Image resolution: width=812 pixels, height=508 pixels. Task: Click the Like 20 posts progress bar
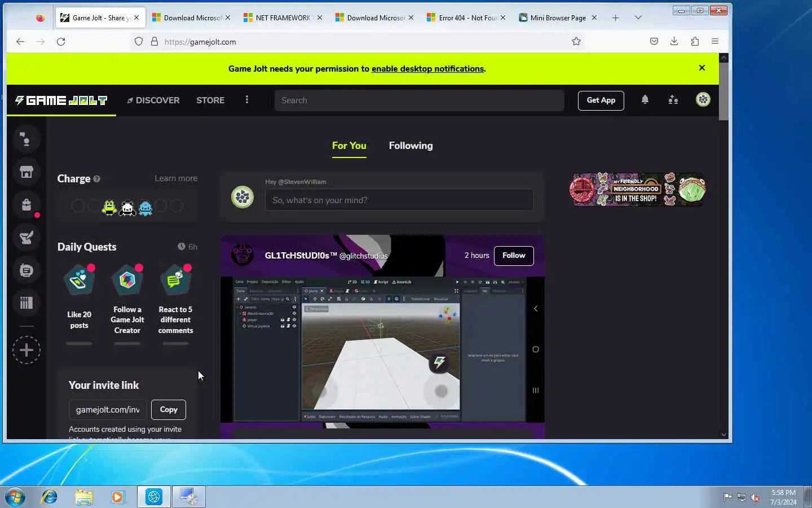[x=79, y=343]
